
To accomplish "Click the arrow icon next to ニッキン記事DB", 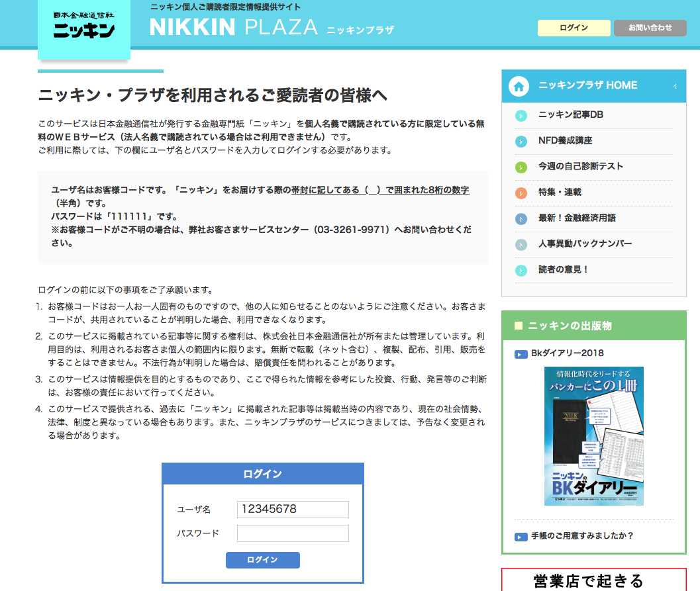I will 521,116.
